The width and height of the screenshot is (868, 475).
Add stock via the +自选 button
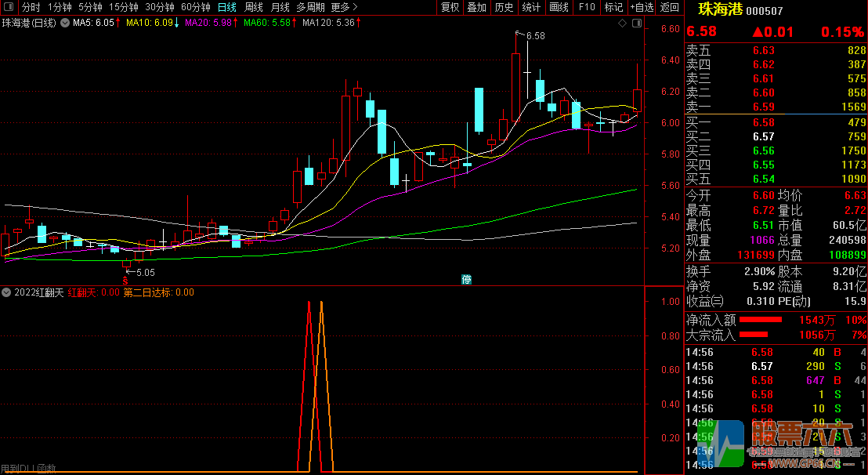point(641,7)
